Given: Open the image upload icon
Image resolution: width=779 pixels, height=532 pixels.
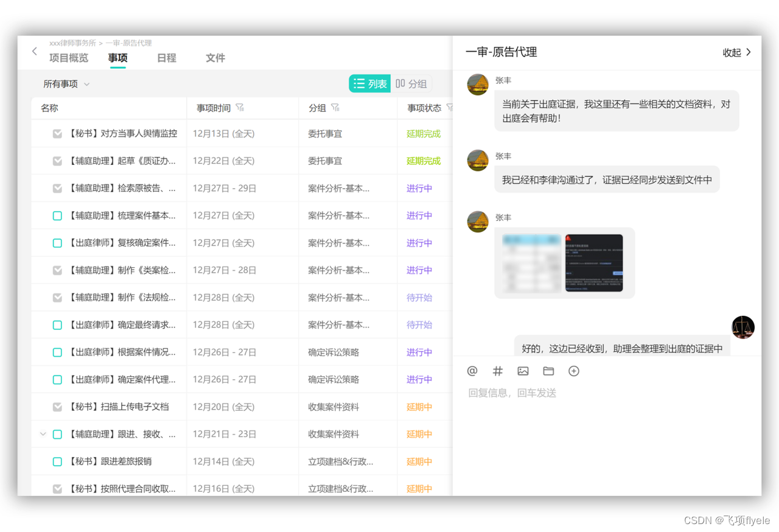Looking at the screenshot, I should (x=523, y=371).
